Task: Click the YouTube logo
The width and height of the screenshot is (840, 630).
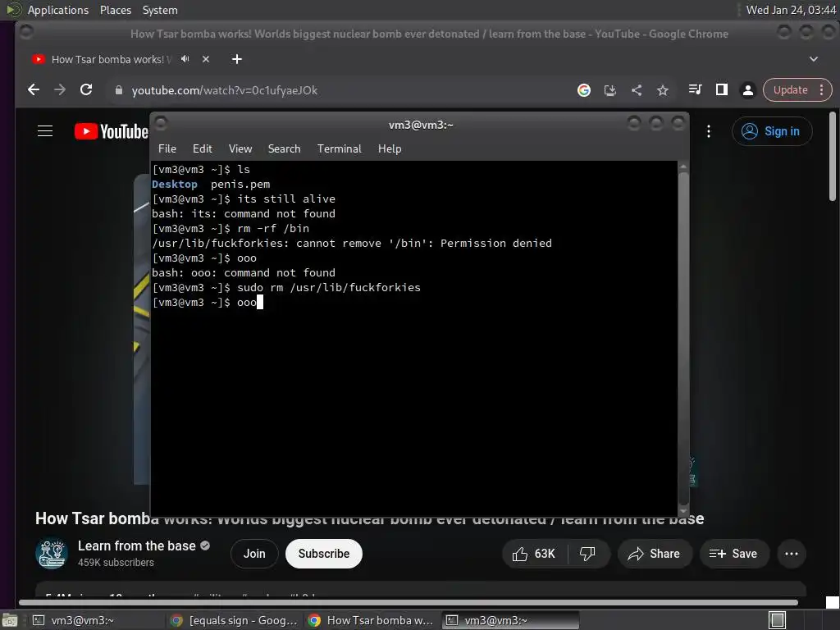Action: coord(112,131)
